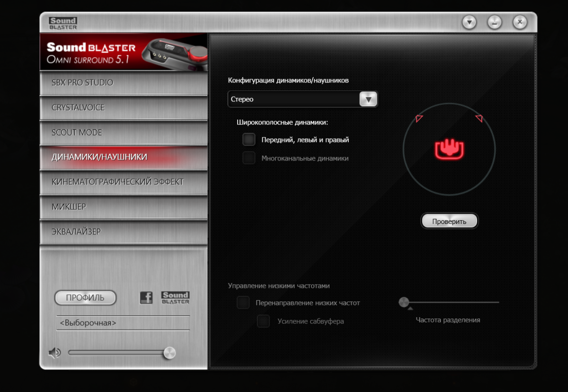Open the <Выборочная> profile selector
Screen dimensions: 568x392
click(x=123, y=323)
